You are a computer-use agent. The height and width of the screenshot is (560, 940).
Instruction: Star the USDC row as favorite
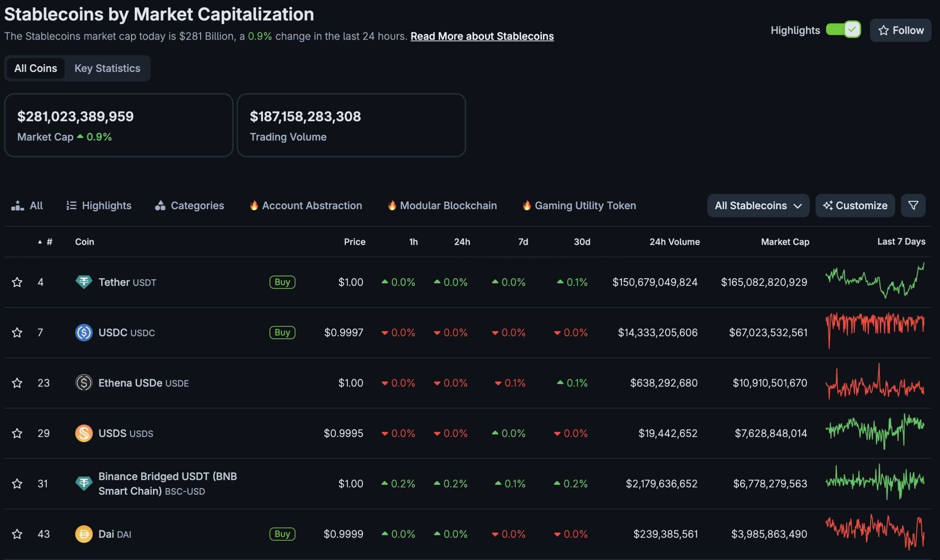click(17, 332)
